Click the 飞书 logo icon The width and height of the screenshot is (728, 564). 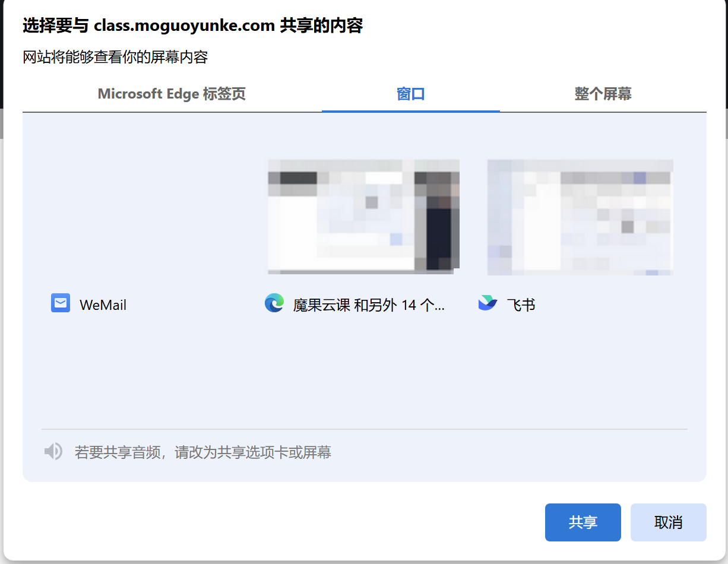tap(488, 303)
